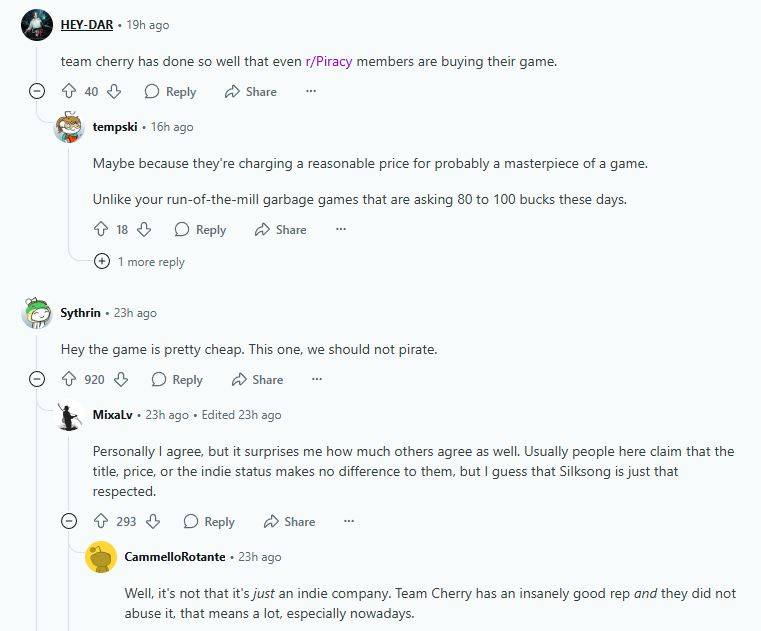Screen dimensions: 761x631
Task: Share MixaLv's comment
Action: tap(289, 521)
